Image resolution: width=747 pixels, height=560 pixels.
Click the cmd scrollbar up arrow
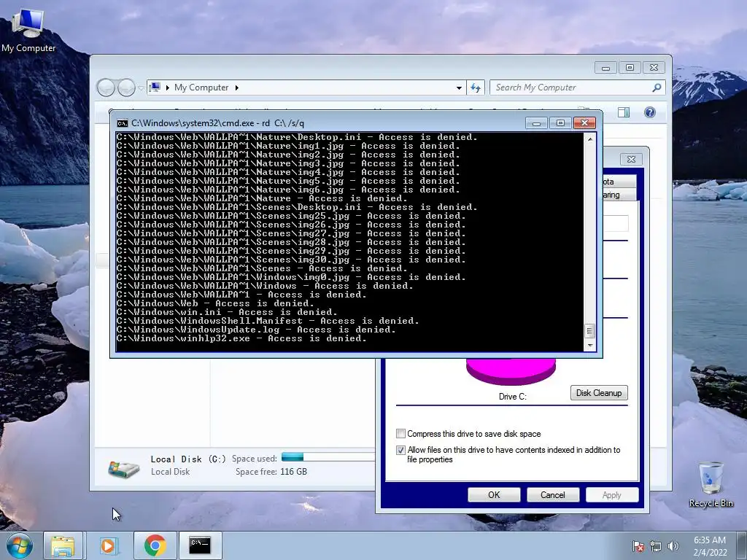coord(590,139)
